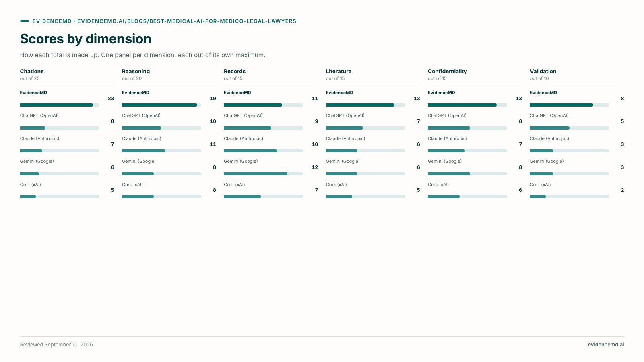Click the Literature panel title

[339, 71]
